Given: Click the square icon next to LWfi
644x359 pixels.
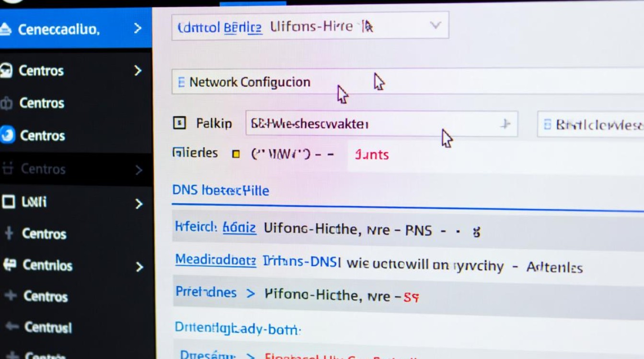Looking at the screenshot, I should 9,202.
